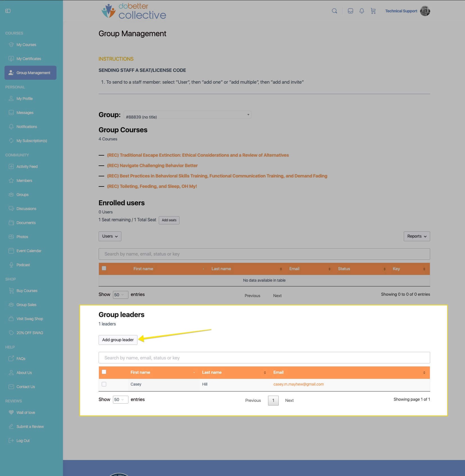Click the group leaders search field
The image size is (465, 476).
point(264,358)
